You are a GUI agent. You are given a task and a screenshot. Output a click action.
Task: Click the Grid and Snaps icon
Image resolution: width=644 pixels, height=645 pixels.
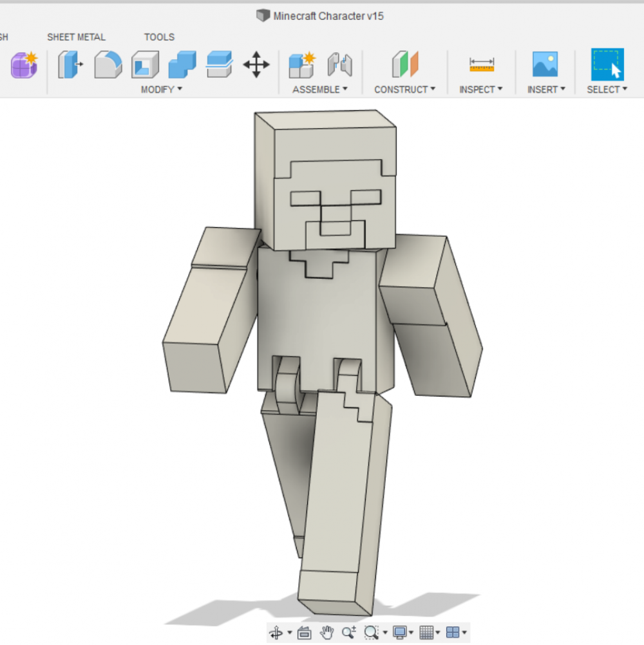point(426,632)
